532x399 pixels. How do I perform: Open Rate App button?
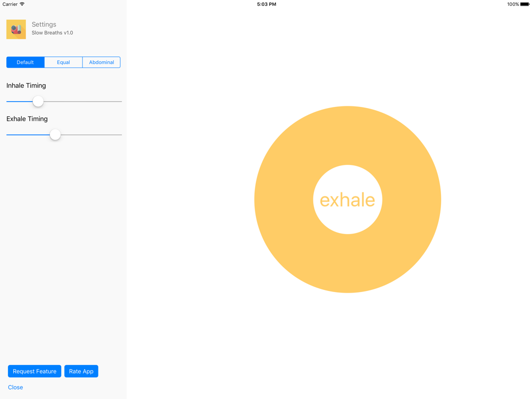coord(81,371)
